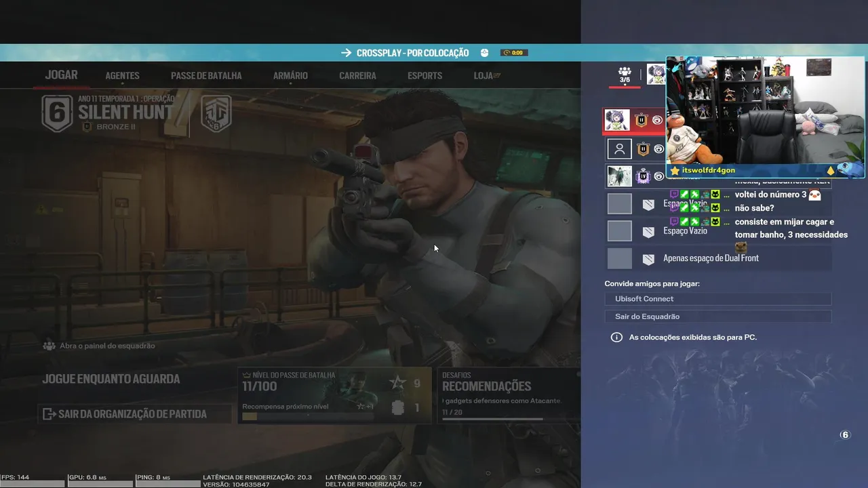Click the info icon beside colocações note
This screenshot has height=488, width=868.
[616, 337]
